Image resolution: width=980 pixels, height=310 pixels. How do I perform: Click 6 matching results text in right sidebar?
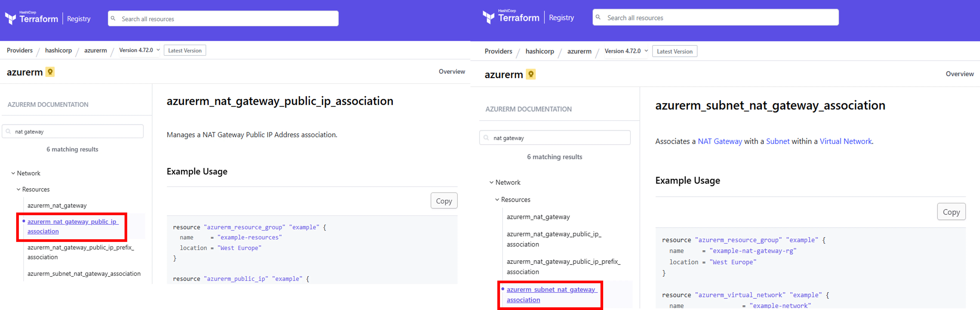(554, 157)
